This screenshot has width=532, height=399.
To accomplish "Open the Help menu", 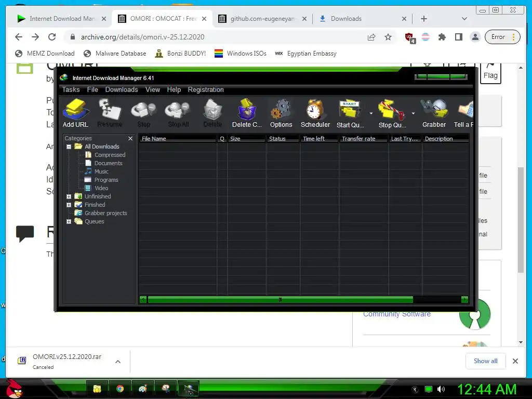I will click(x=174, y=89).
